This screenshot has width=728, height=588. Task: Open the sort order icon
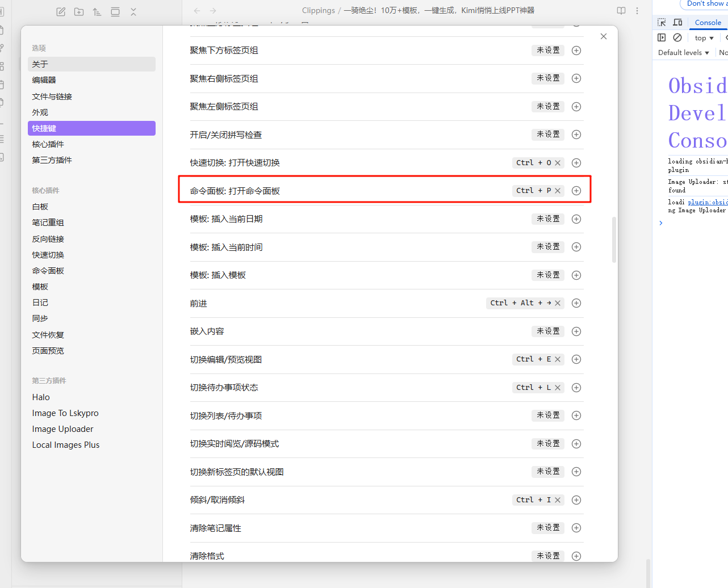(97, 11)
